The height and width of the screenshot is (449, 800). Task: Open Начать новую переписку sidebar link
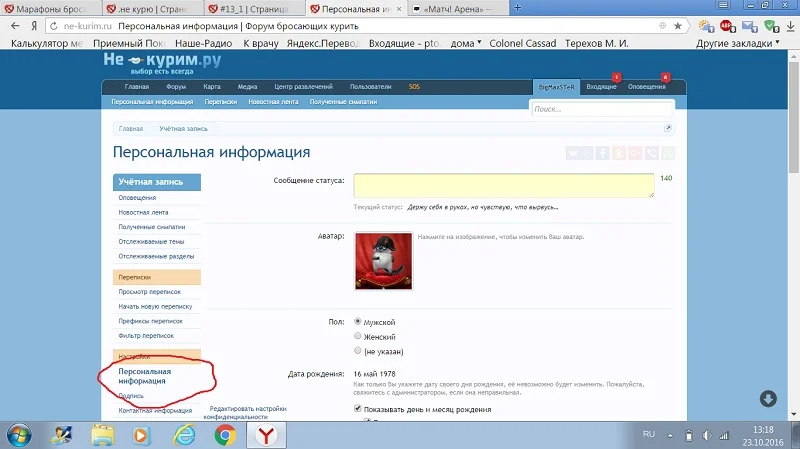155,307
